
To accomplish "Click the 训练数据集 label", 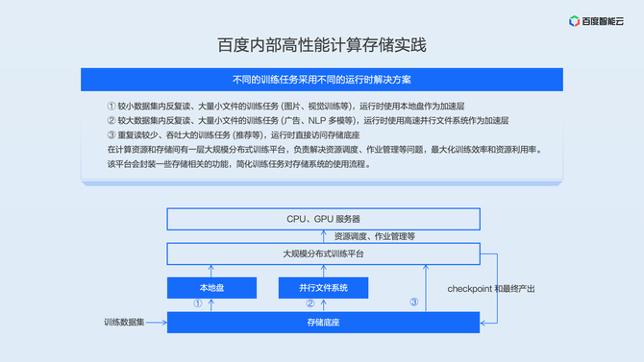I will coord(124,323).
